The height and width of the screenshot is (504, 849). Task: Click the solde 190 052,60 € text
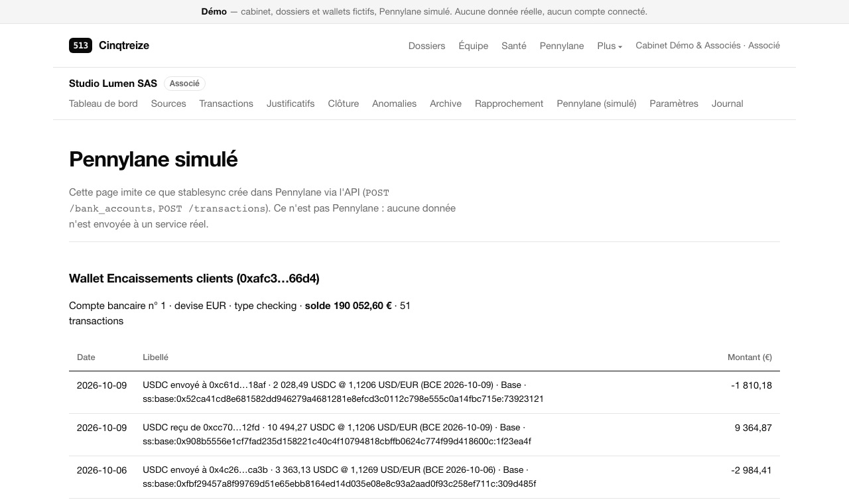point(348,306)
